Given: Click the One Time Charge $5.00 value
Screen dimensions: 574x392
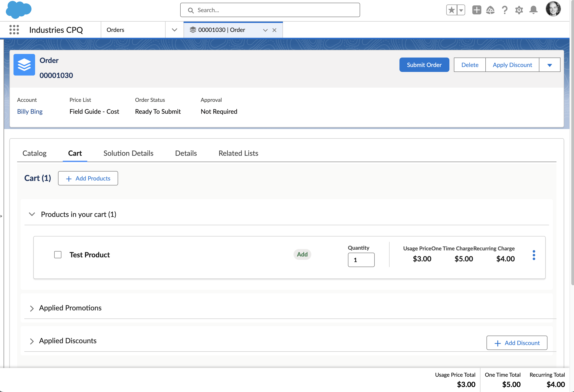Looking at the screenshot, I should click(x=464, y=259).
